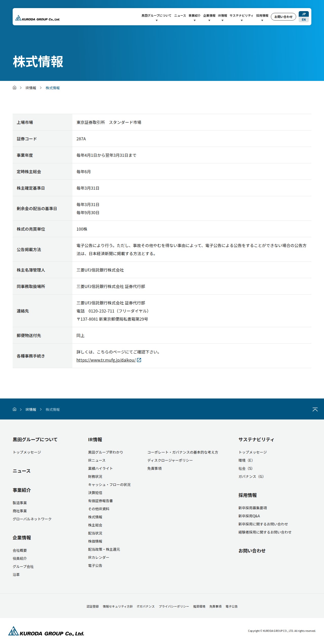Click IR情報 in footer breadcrumb
The image size is (324, 644).
pos(31,410)
